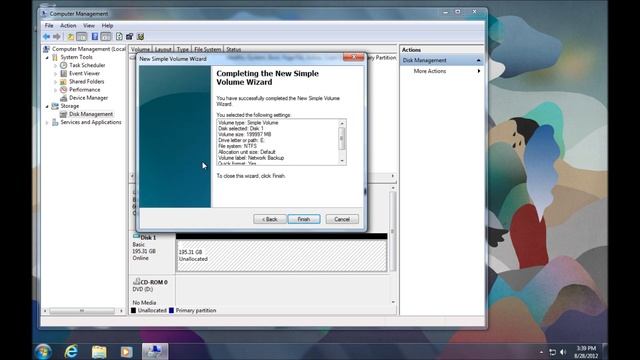This screenshot has height=360, width=640.
Task: Expand the Task Scheduler node
Action: click(x=56, y=65)
